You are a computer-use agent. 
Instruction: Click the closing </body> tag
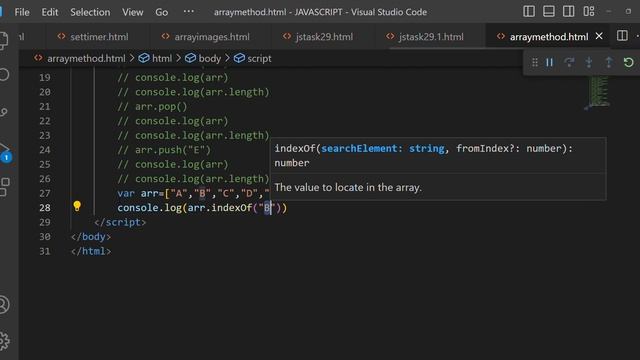tap(91, 237)
